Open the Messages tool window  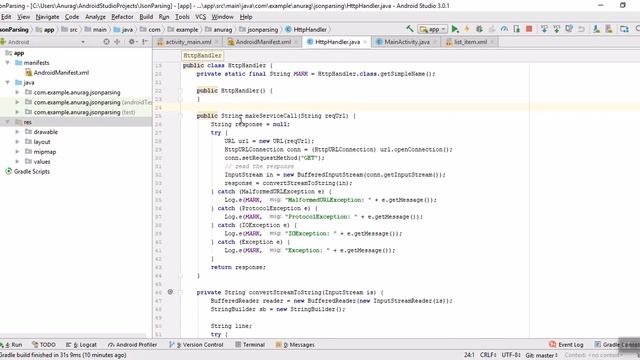[295, 344]
